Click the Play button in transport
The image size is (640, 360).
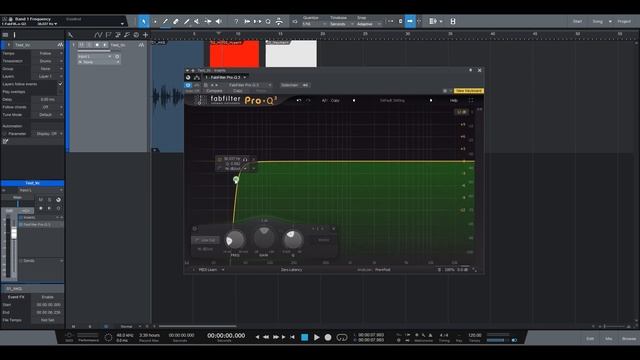(316, 338)
